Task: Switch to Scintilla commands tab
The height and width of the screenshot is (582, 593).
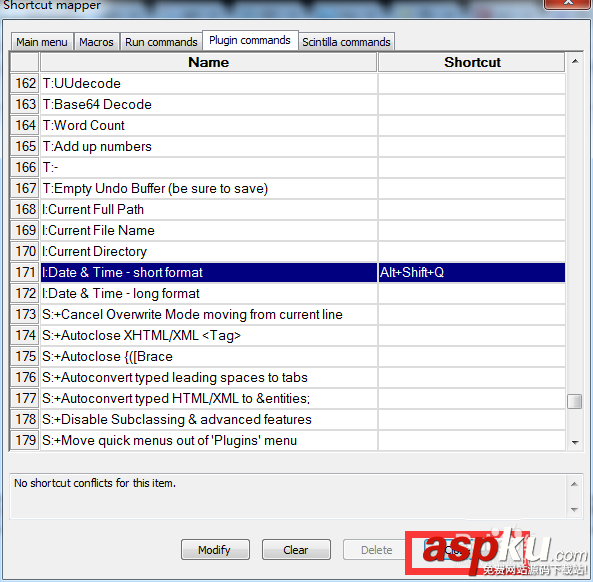Action: (346, 42)
